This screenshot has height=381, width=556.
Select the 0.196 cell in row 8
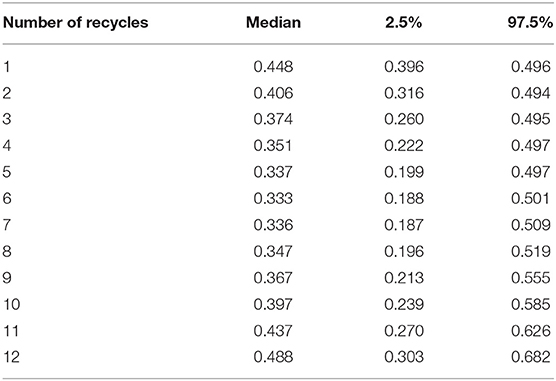pyautogui.click(x=404, y=252)
